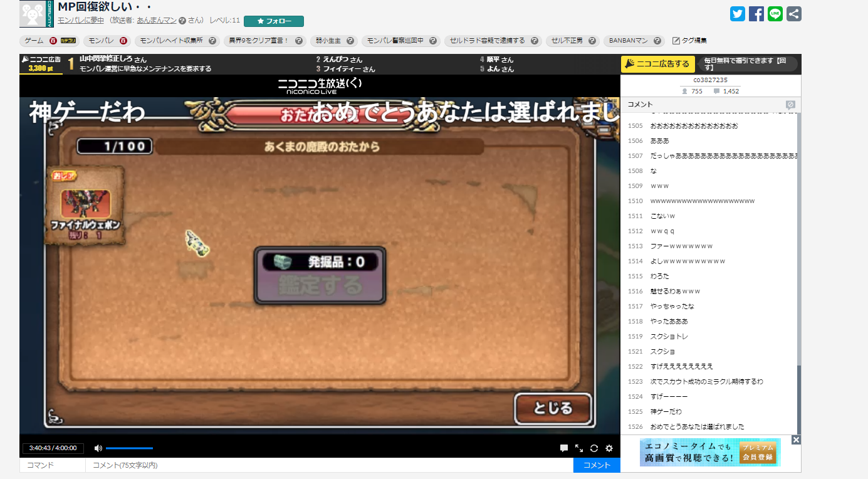
Task: Open the generic share icon
Action: pyautogui.click(x=794, y=14)
